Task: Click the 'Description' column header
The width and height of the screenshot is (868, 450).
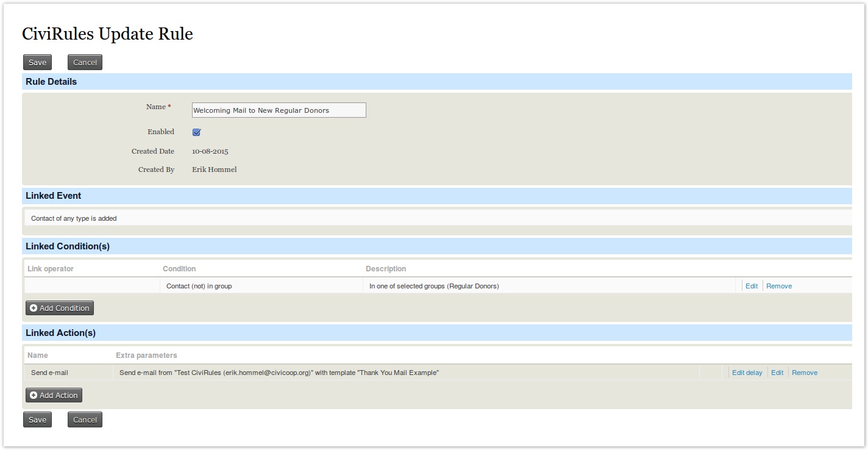Action: coord(386,269)
